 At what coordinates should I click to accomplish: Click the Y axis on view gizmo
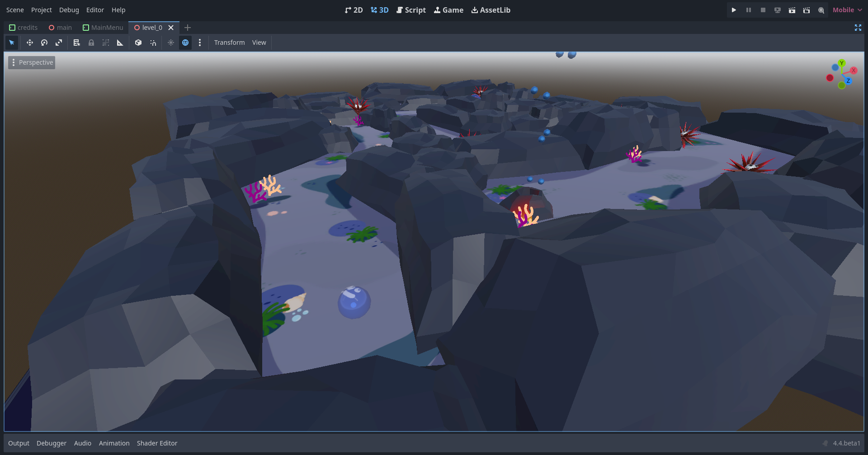click(x=841, y=63)
